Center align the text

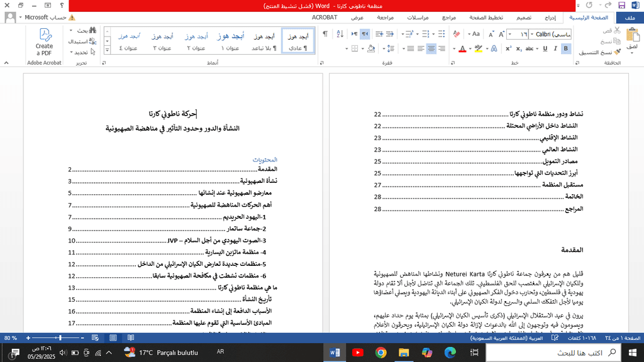(431, 48)
